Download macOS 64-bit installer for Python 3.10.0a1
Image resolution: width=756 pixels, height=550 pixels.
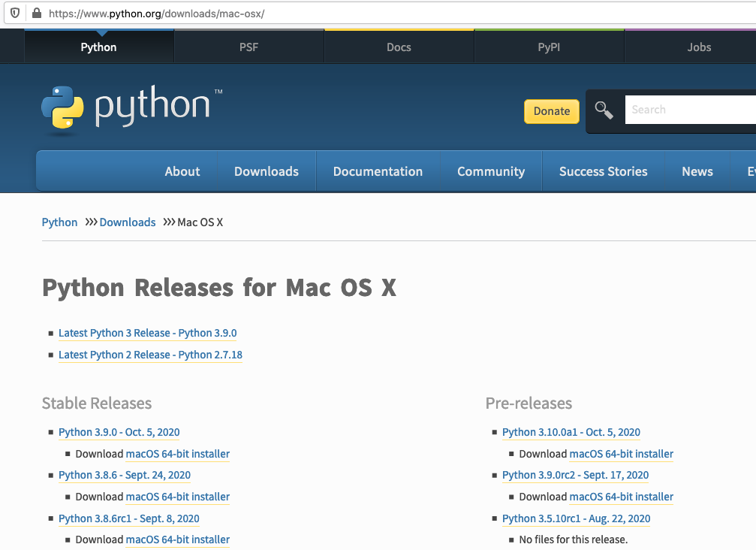point(621,454)
